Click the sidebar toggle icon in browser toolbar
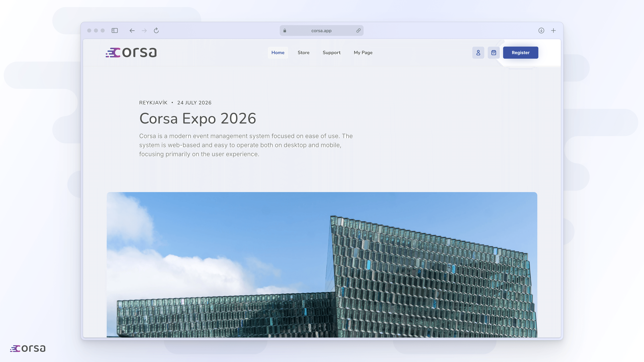The height and width of the screenshot is (362, 644). tap(115, 31)
